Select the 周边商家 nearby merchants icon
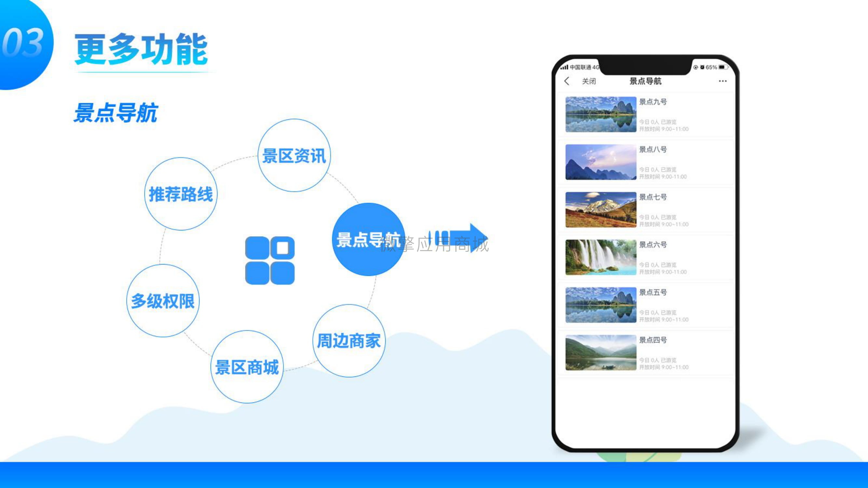 click(348, 340)
